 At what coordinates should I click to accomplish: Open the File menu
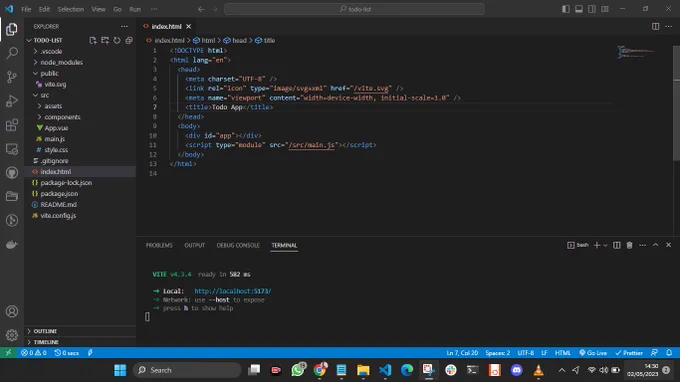click(26, 9)
